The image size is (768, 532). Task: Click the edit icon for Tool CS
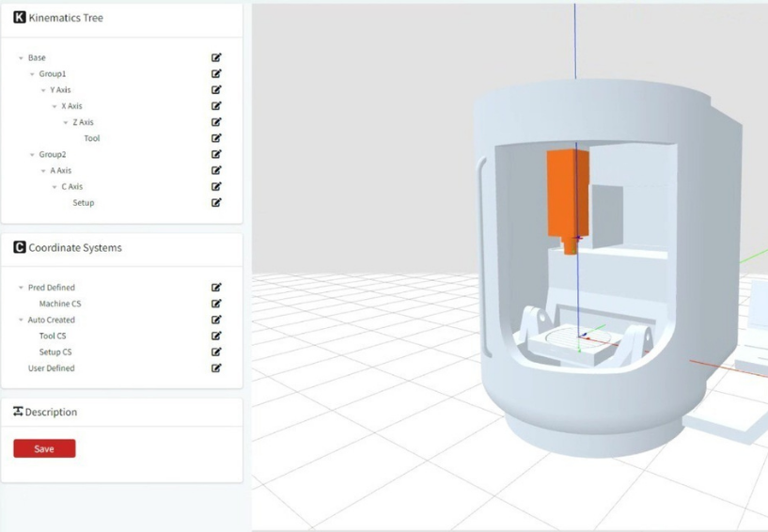click(216, 336)
